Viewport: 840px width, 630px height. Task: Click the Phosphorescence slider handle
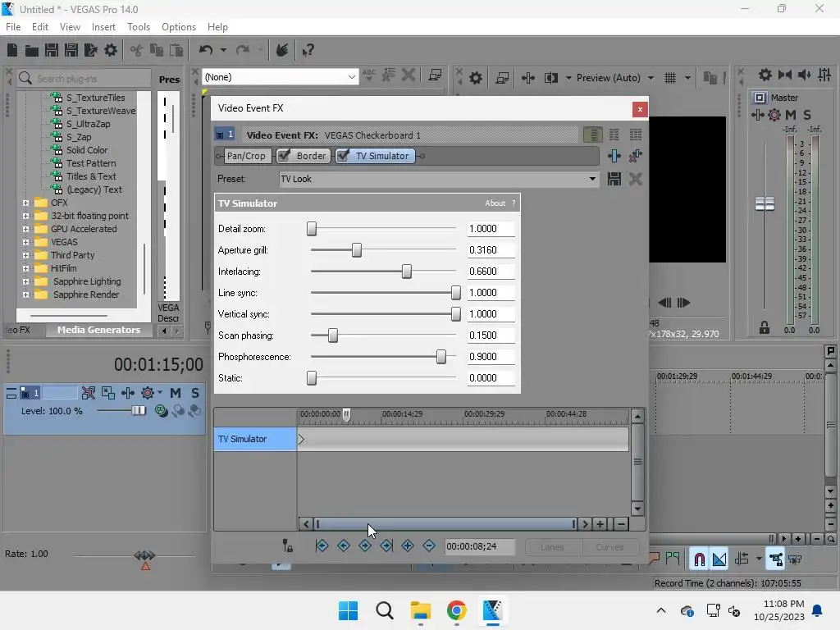point(441,357)
